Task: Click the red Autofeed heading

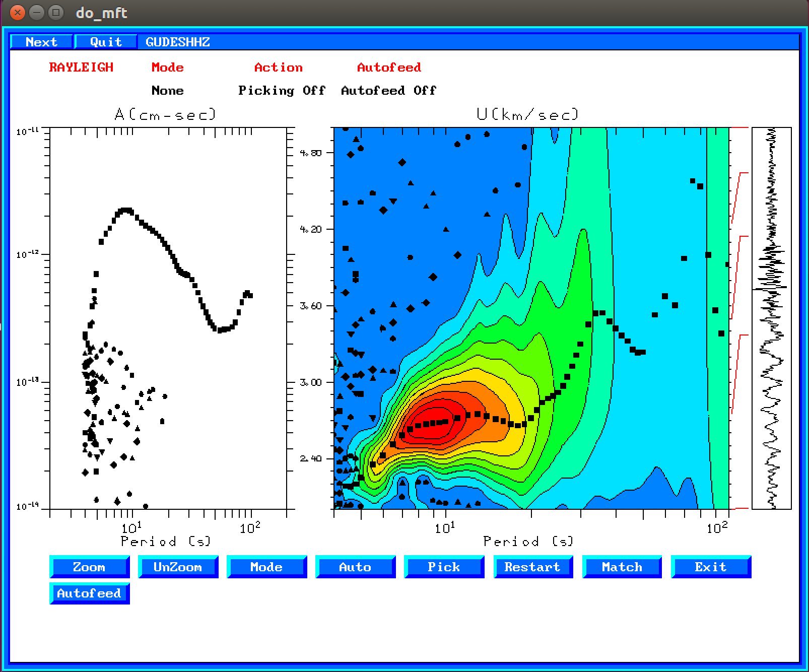Action: (389, 67)
